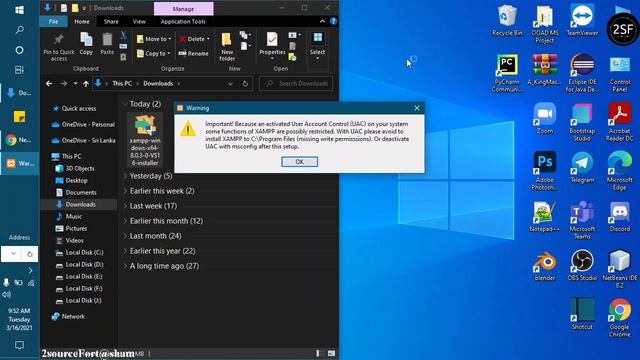The height and width of the screenshot is (360, 640).
Task: Expand the Last week (17) group
Action: (125, 206)
